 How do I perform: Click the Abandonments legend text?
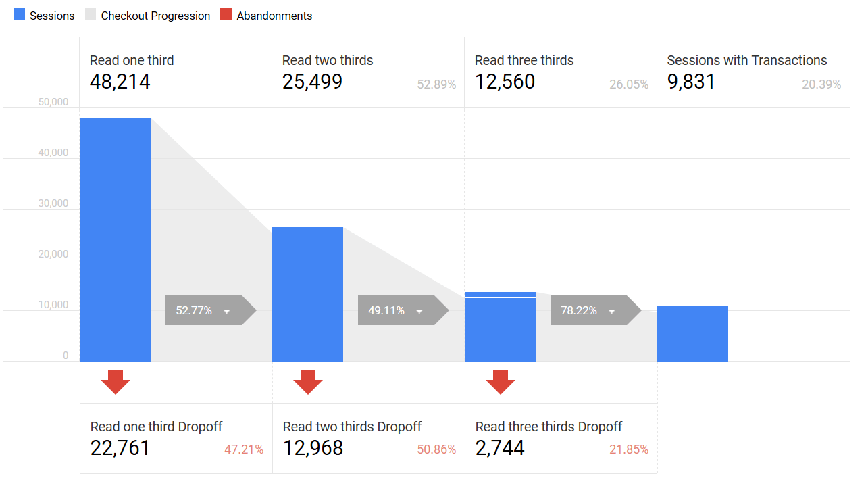[x=274, y=16]
